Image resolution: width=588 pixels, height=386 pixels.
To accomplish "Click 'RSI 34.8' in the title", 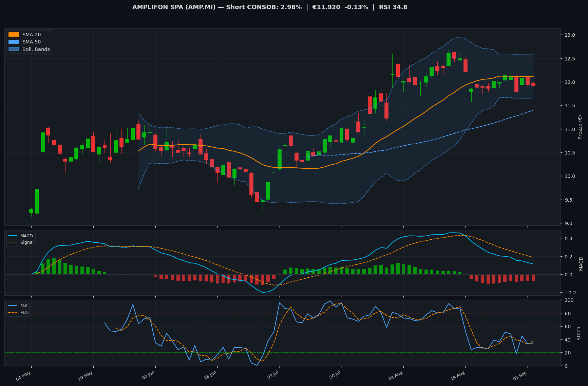I will (x=393, y=7).
